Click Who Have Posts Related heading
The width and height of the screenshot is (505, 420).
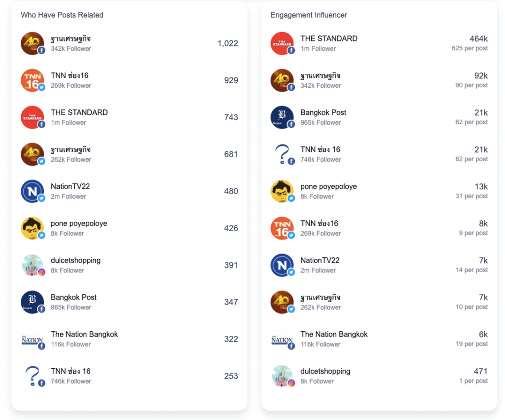pos(62,15)
